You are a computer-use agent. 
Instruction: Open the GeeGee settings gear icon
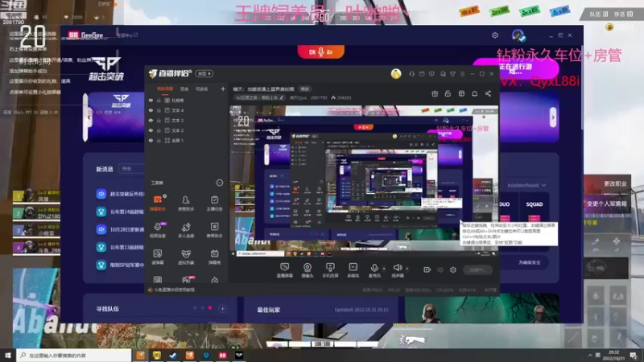[495, 35]
